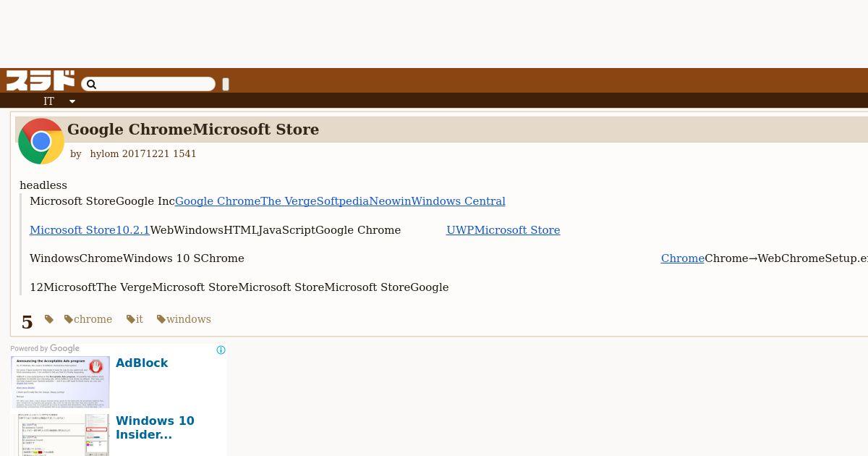Screen dimensions: 868x456
Task: Click the ad info icon
Action: pos(221,350)
